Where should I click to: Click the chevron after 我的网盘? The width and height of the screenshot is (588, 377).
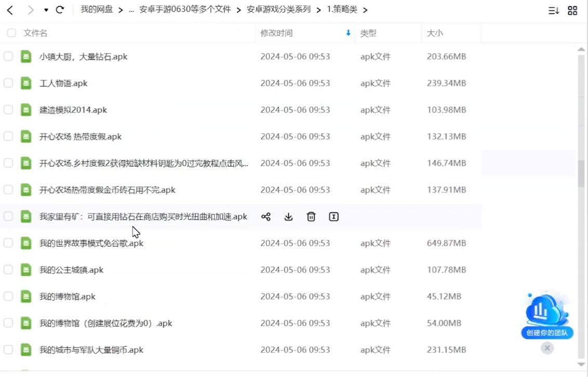(121, 10)
